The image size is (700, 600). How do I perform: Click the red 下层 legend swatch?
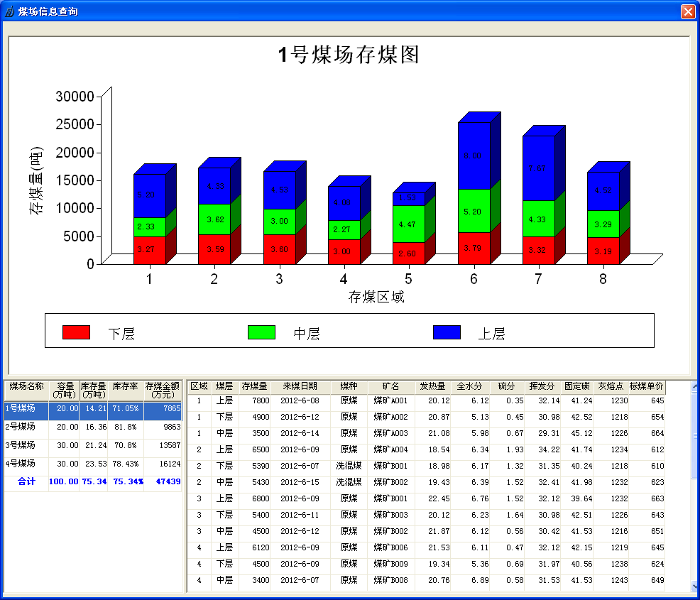point(76,333)
